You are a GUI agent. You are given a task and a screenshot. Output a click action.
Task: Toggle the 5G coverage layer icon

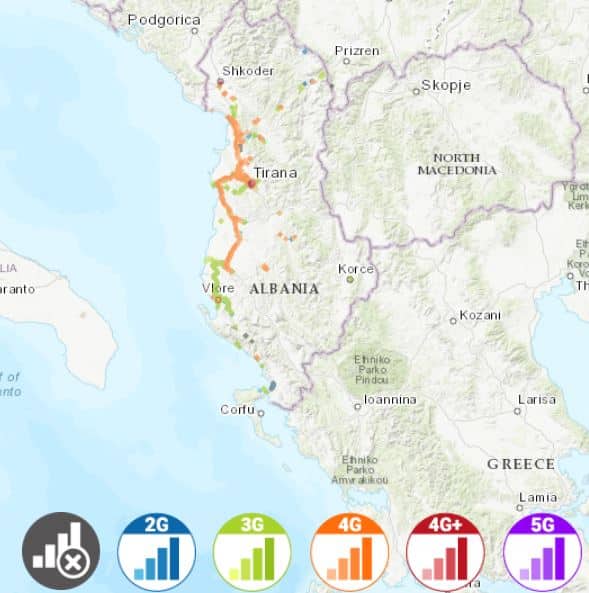[543, 552]
